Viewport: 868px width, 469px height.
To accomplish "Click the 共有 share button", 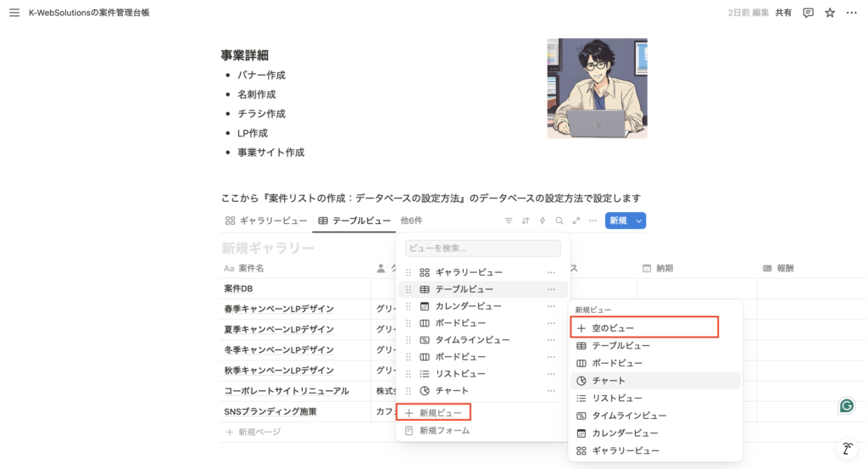I will [784, 13].
